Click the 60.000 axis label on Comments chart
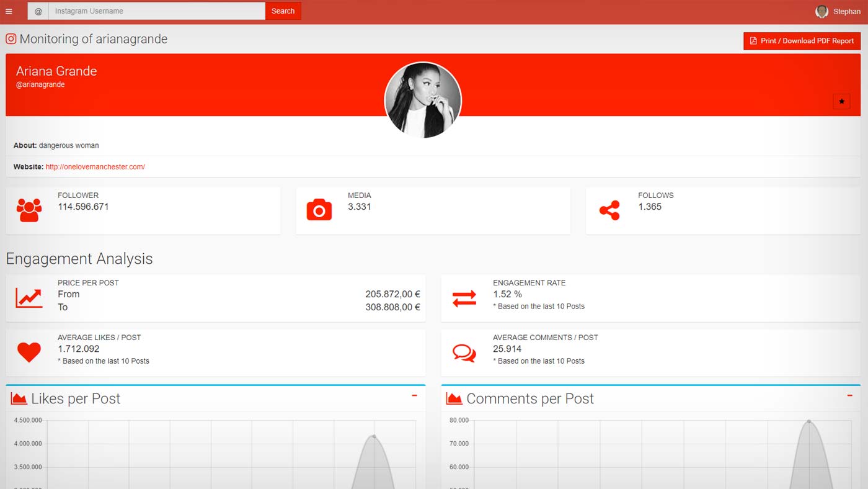The image size is (868, 489). pos(459,467)
